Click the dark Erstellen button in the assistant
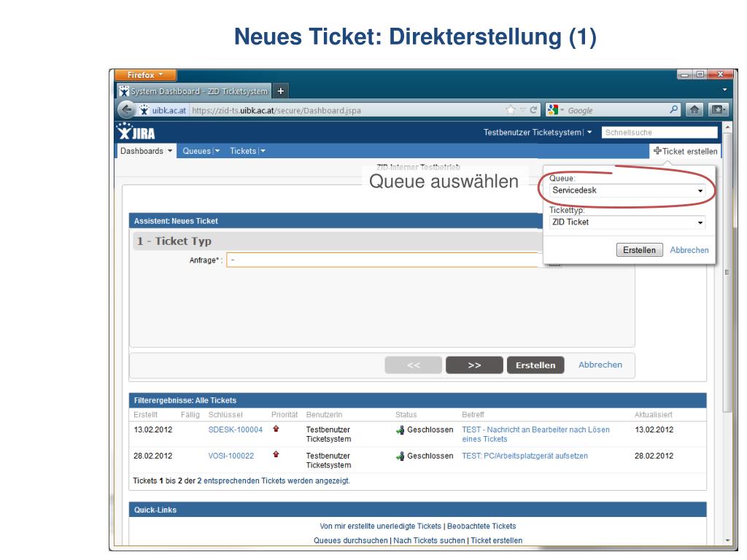 pyautogui.click(x=535, y=365)
